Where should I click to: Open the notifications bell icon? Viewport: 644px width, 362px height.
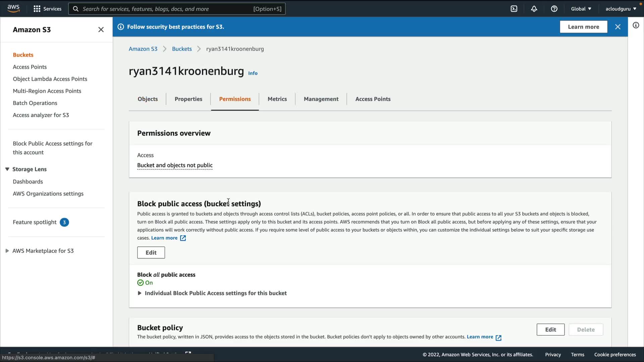tap(534, 9)
